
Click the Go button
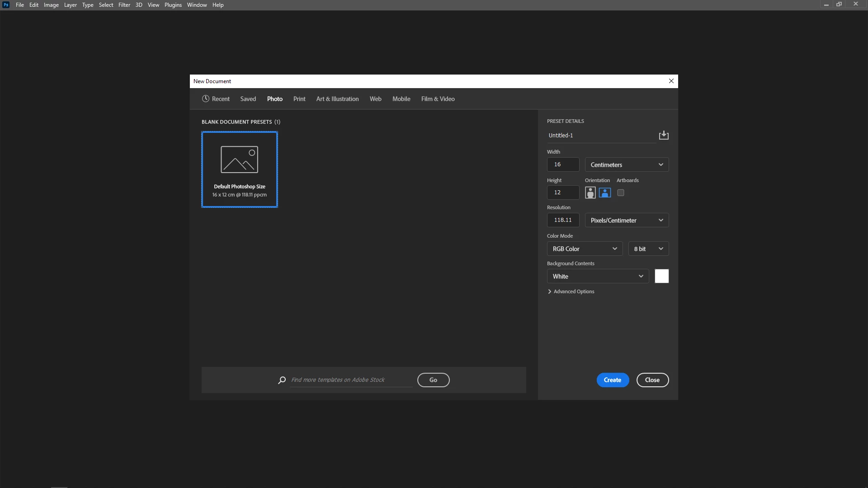pos(433,380)
